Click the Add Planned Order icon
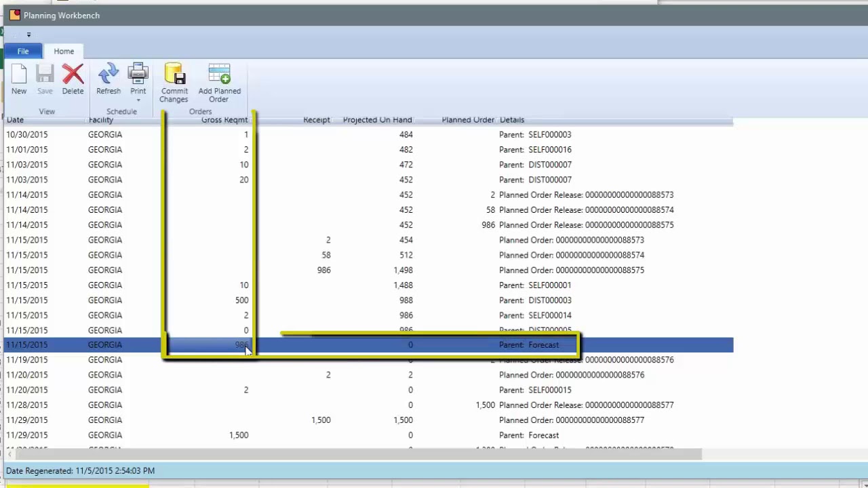The width and height of the screenshot is (868, 488). pyautogui.click(x=219, y=75)
